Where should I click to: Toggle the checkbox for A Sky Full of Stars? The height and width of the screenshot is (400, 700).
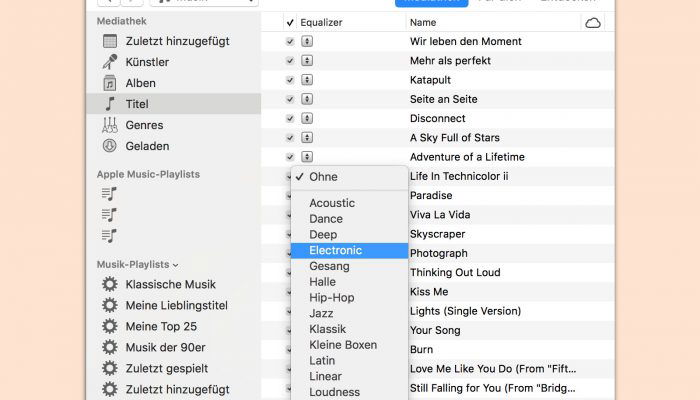click(290, 138)
